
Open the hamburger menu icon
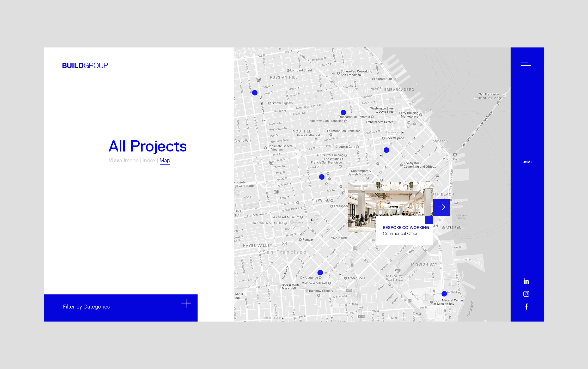pos(526,65)
